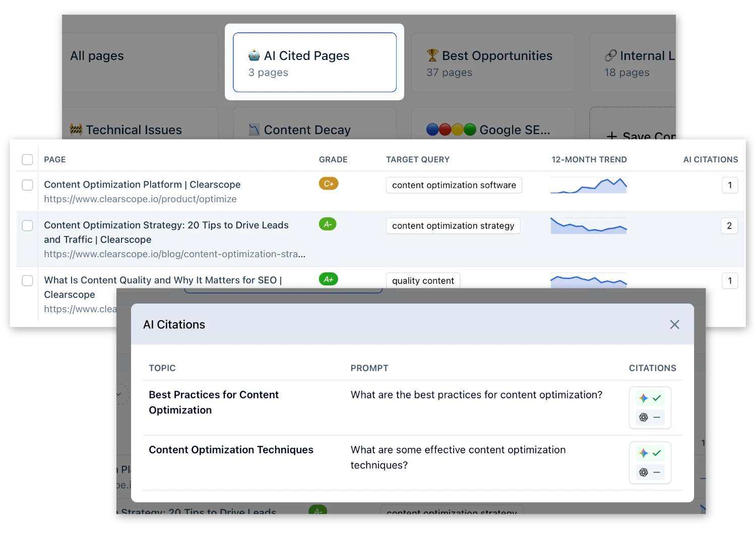Viewport: 756px width, 536px height.
Task: Sort by the PAGE column header
Action: pyautogui.click(x=55, y=159)
